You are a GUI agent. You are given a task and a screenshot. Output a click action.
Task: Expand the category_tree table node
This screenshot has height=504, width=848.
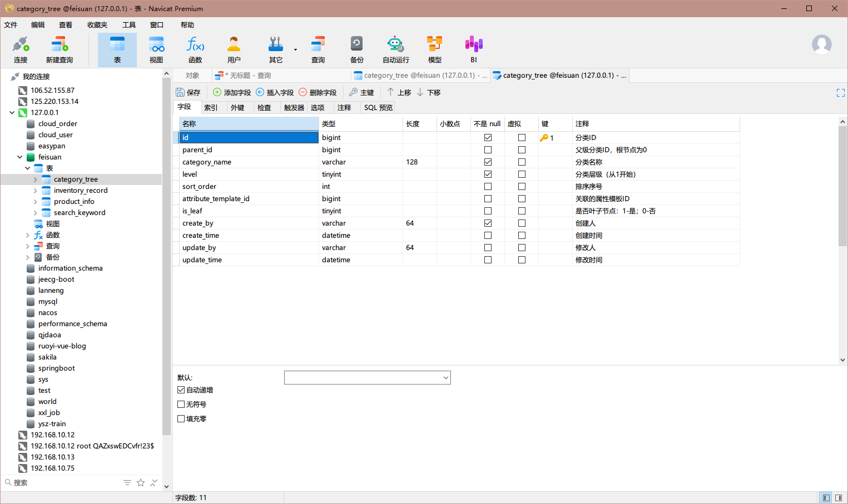coord(36,179)
